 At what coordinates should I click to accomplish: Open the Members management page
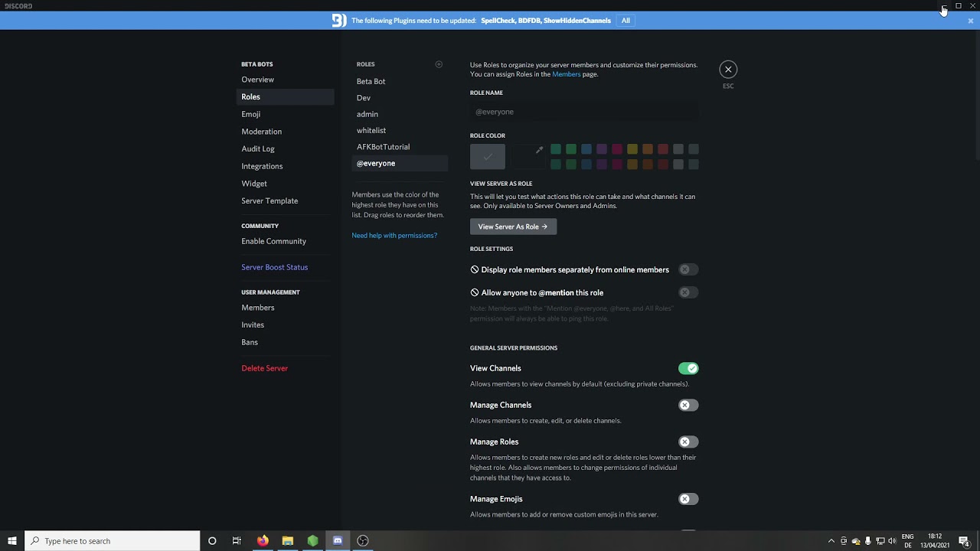point(285,308)
